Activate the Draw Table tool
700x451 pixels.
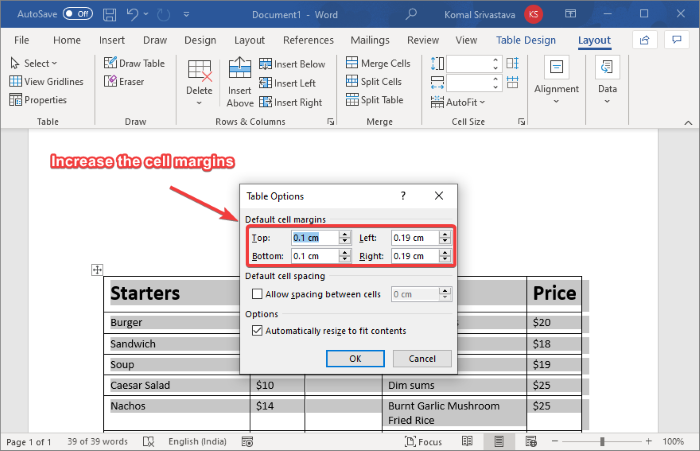pos(134,63)
